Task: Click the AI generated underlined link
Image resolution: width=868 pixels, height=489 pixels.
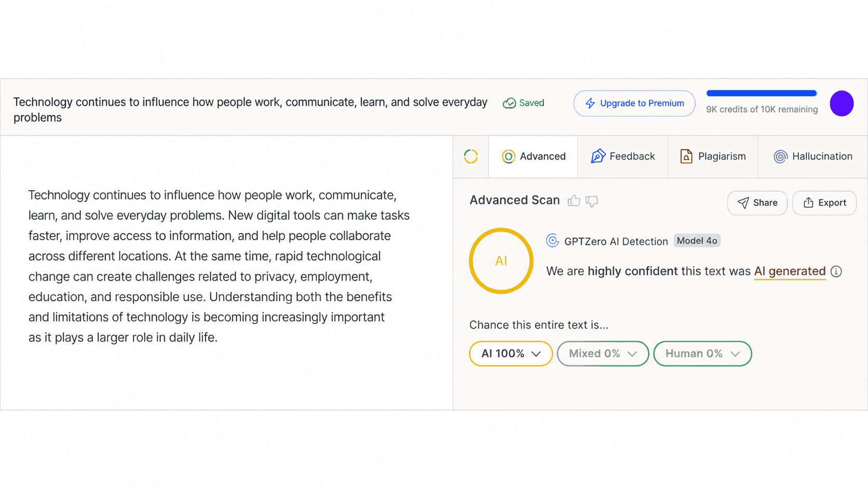Action: pos(790,271)
